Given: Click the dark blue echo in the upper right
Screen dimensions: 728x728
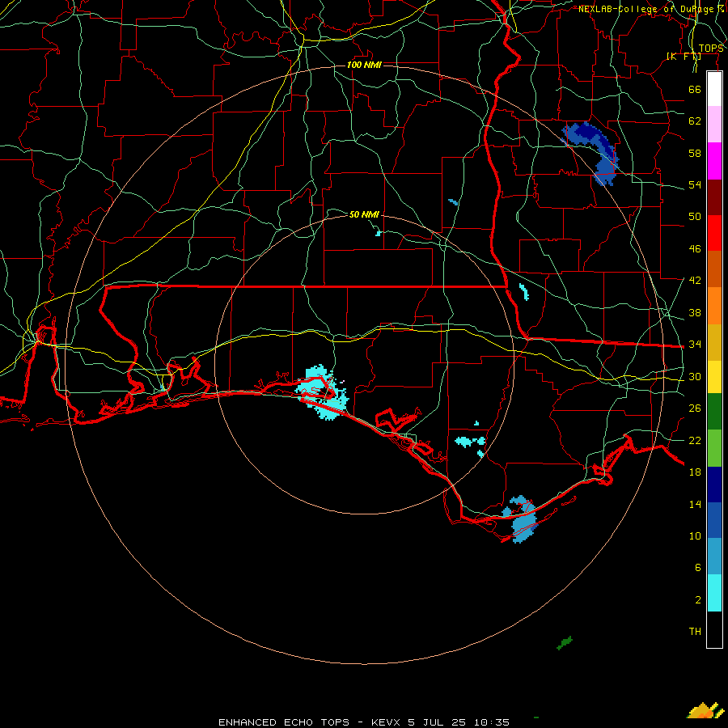Looking at the screenshot, I should tap(590, 153).
